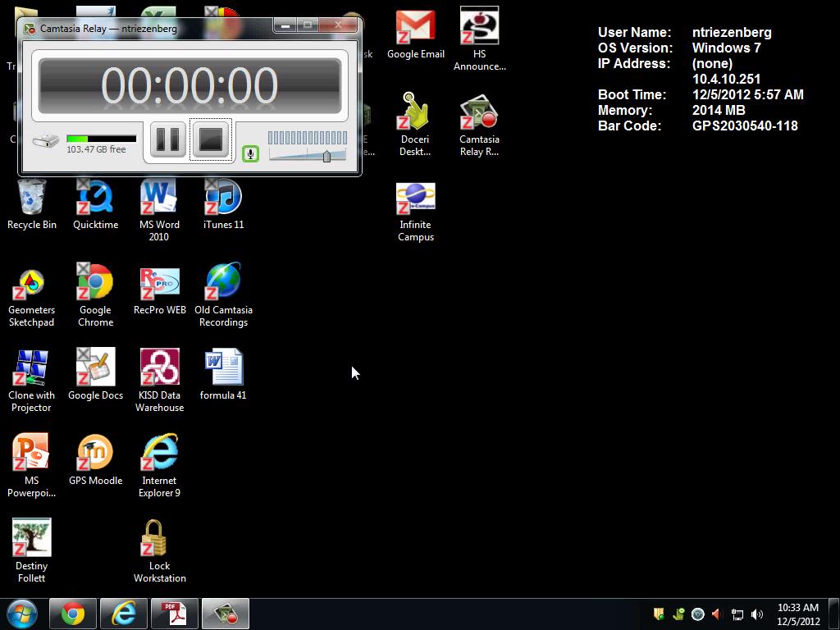
Task: Select the Old Camtasia Recordings shortcut
Action: pyautogui.click(x=223, y=296)
